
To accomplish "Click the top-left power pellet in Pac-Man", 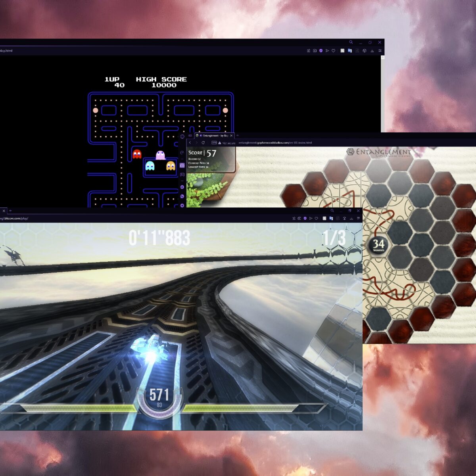I will click(x=95, y=110).
